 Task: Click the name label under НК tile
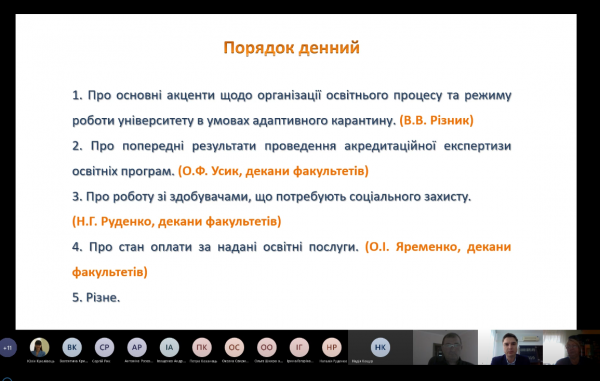[362, 361]
